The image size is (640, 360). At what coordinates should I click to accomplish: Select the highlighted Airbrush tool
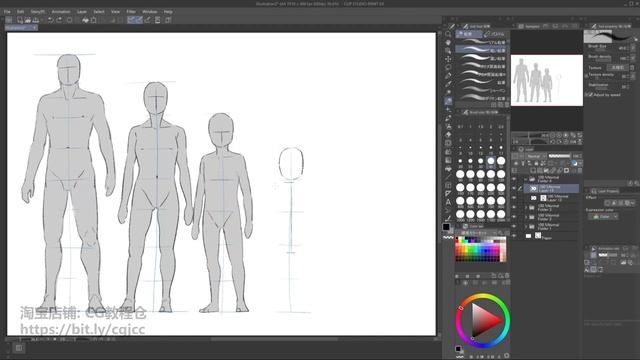(x=448, y=101)
